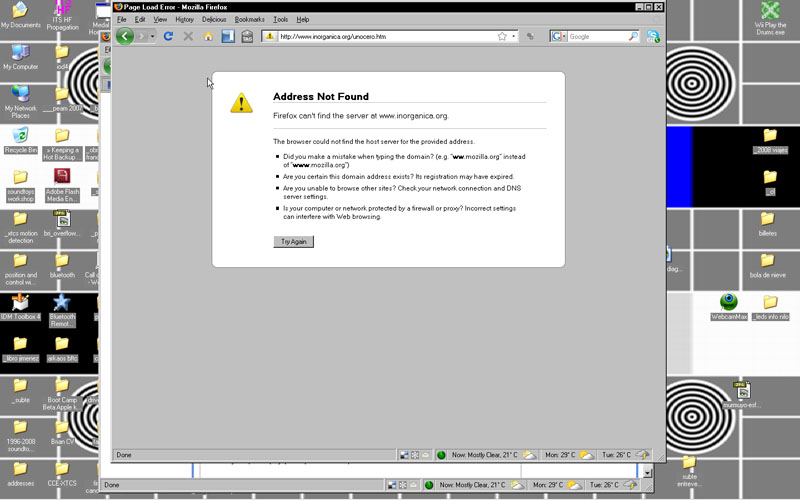
Task: Select the bola de nieve folder
Action: [x=767, y=266]
